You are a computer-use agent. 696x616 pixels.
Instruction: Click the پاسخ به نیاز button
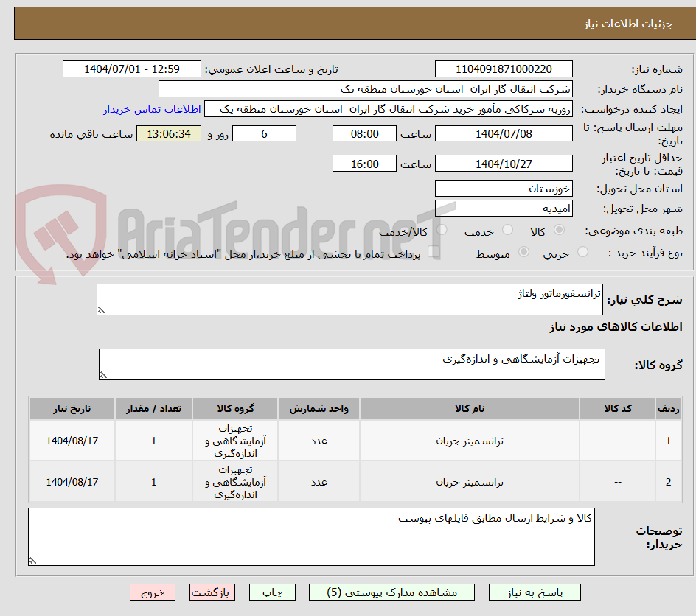click(x=532, y=592)
